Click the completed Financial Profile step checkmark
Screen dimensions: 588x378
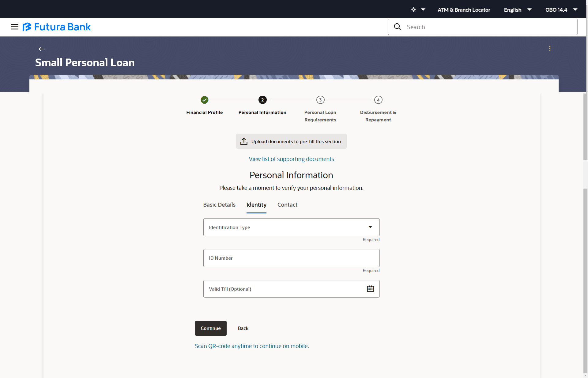pos(205,100)
